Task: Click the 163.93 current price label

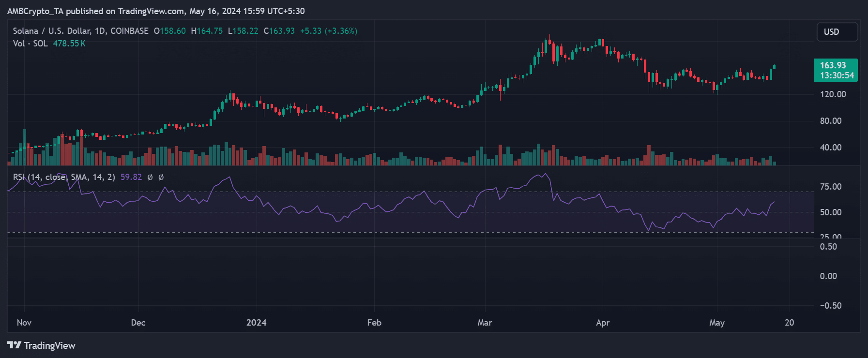Action: click(x=833, y=65)
